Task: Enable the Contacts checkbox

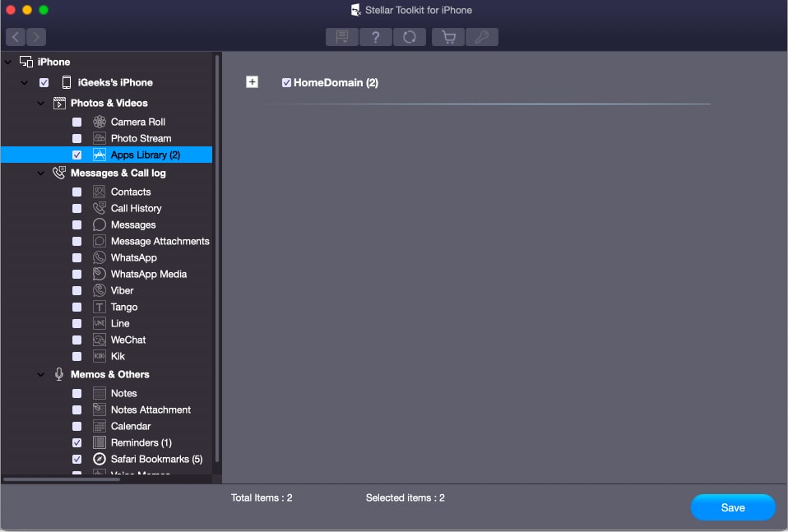Action: (x=76, y=192)
